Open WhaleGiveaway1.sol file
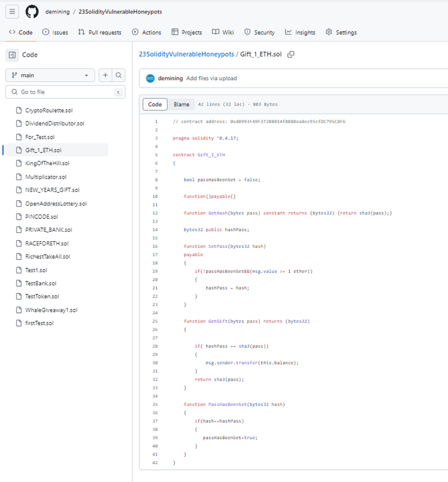This screenshot has width=448, height=482. click(x=51, y=310)
